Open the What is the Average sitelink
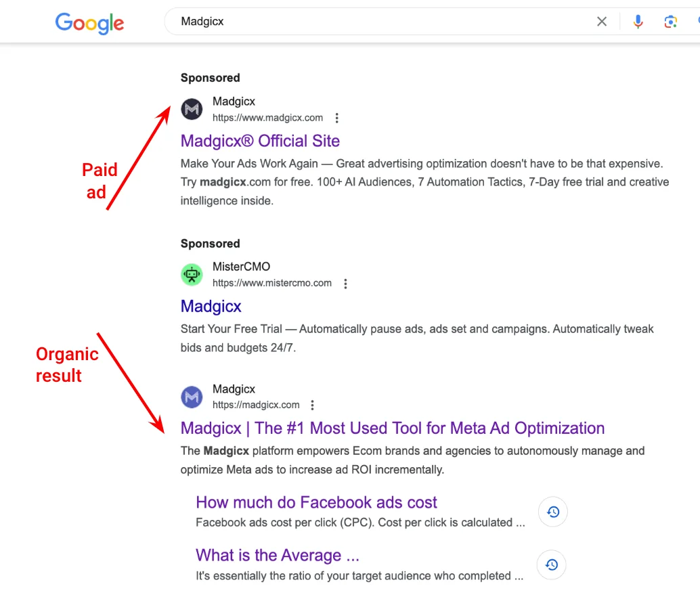This screenshot has width=700, height=593. pos(278,556)
